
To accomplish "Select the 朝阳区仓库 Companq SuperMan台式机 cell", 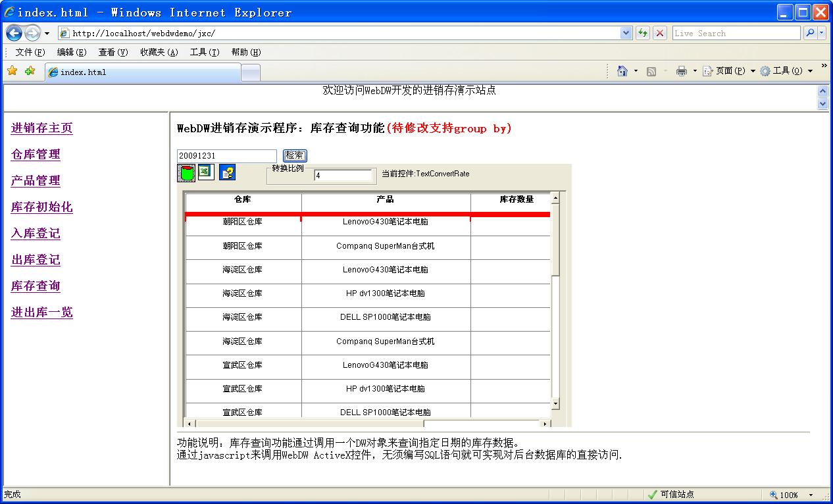I will (386, 246).
